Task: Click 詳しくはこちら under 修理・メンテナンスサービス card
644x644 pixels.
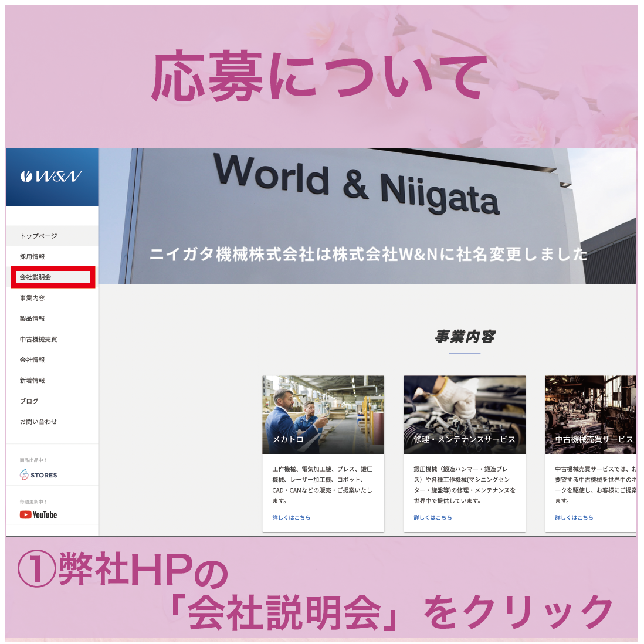Action: point(433,517)
